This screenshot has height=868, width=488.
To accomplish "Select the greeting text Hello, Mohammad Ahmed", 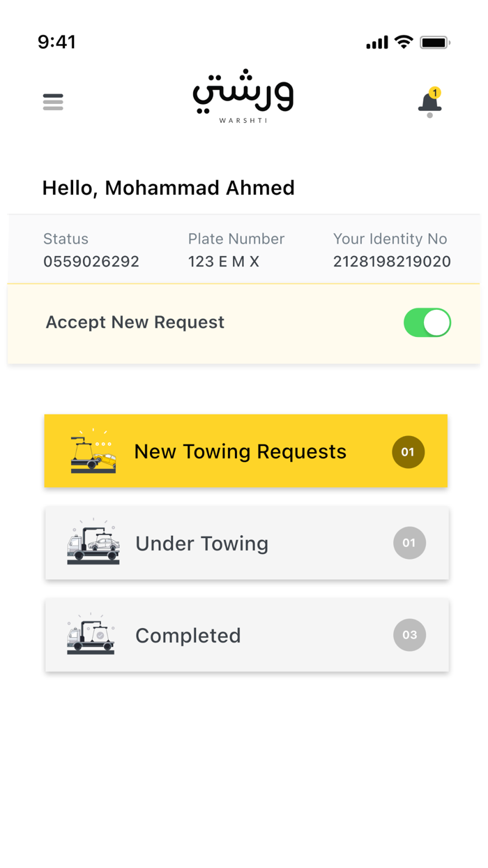I will 168,187.
